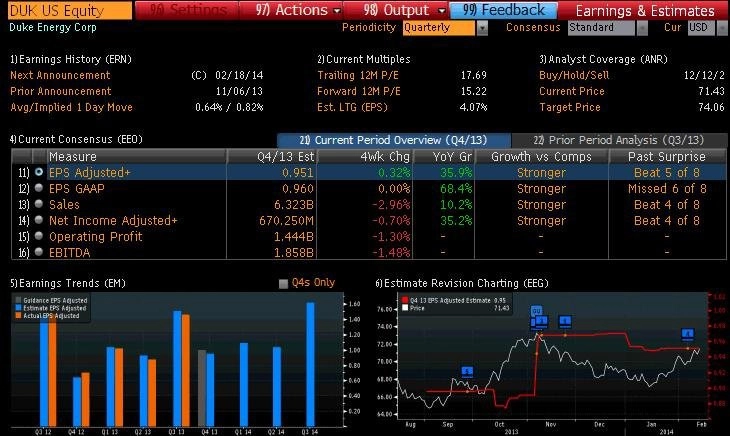Switch to Current Period Overview (Q4/13) tab
This screenshot has height=436, width=730.
tap(393, 140)
